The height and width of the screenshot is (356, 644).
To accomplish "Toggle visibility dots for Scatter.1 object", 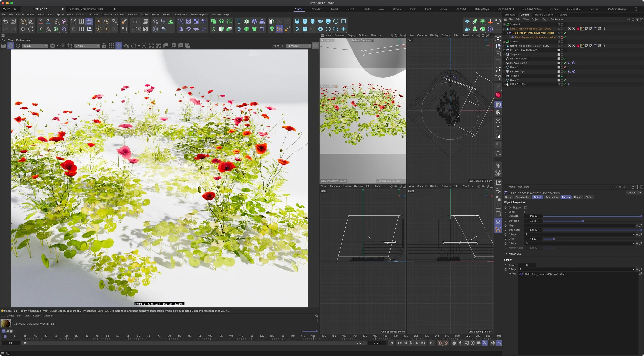I will coord(562,24).
